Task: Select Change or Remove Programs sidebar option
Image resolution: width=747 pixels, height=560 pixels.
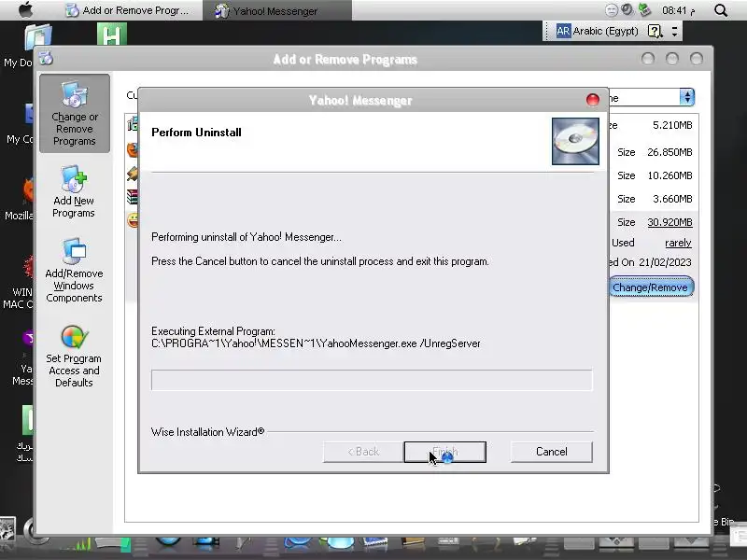Action: 75,113
